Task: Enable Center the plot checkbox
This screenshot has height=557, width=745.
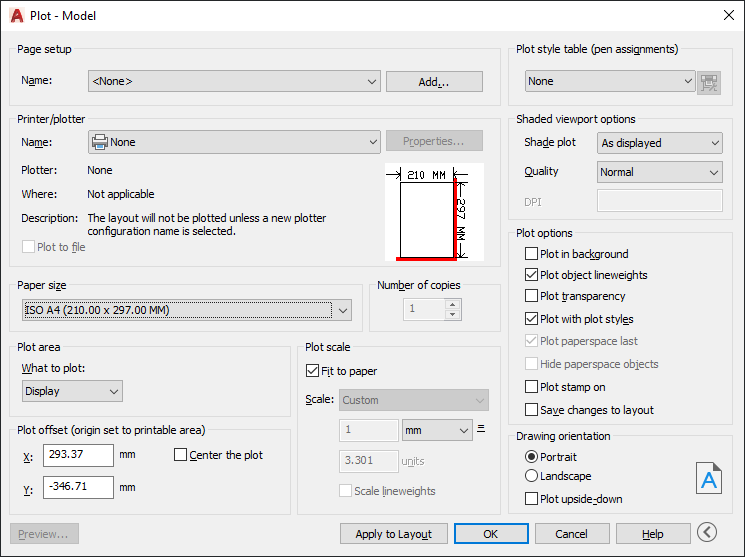Action: pos(181,455)
